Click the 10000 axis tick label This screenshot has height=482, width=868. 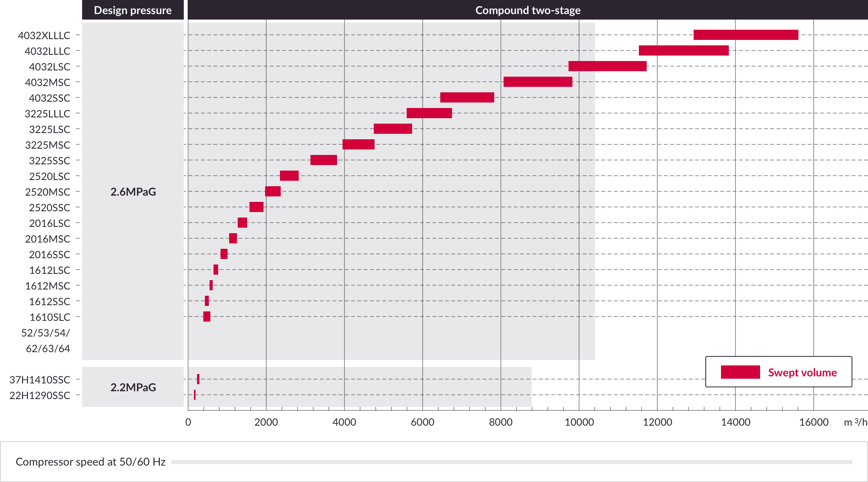[579, 422]
